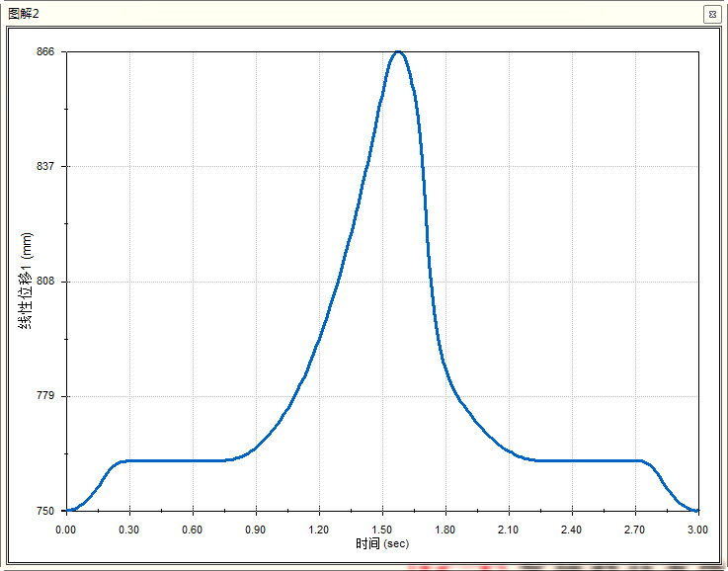Screen dimensions: 728x571
Task: Click the 图解2 window title text
Action: 24,13
